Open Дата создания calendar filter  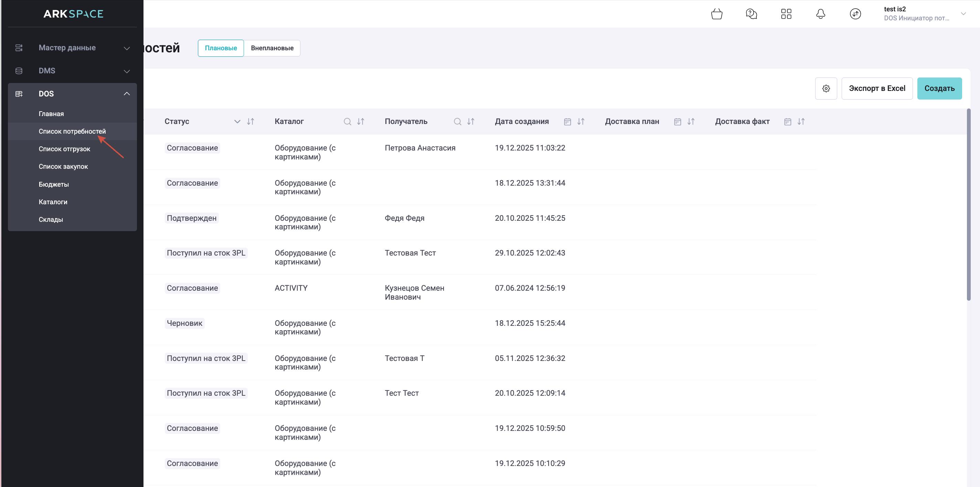(x=567, y=122)
